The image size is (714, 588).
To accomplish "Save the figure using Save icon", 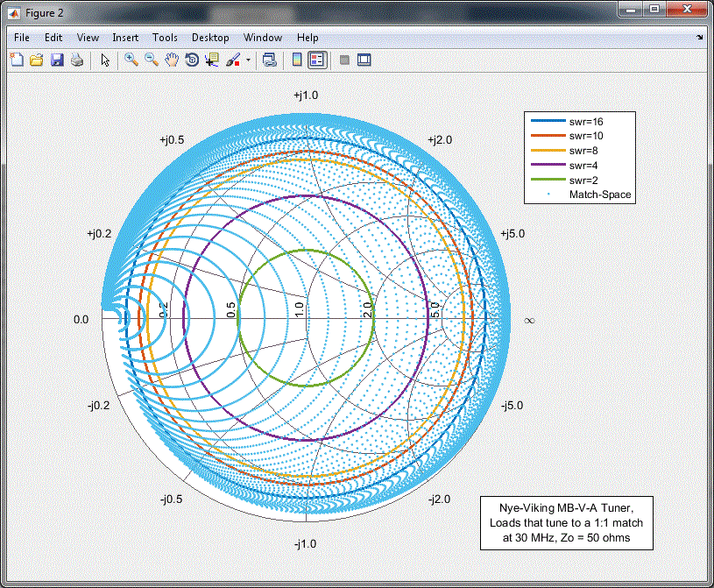I will tap(57, 60).
